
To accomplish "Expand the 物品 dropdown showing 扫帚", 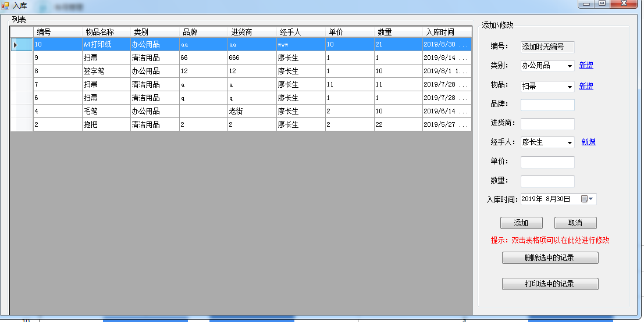I will pyautogui.click(x=570, y=87).
